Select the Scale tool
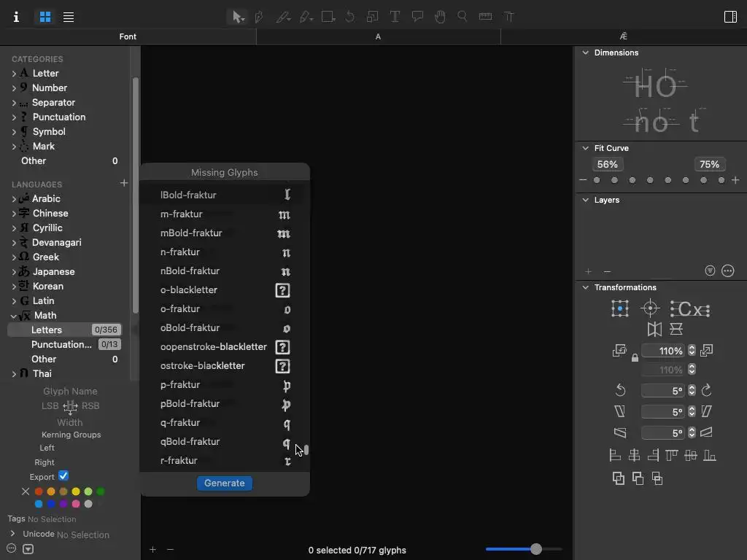Image resolution: width=747 pixels, height=560 pixels. pos(373,17)
